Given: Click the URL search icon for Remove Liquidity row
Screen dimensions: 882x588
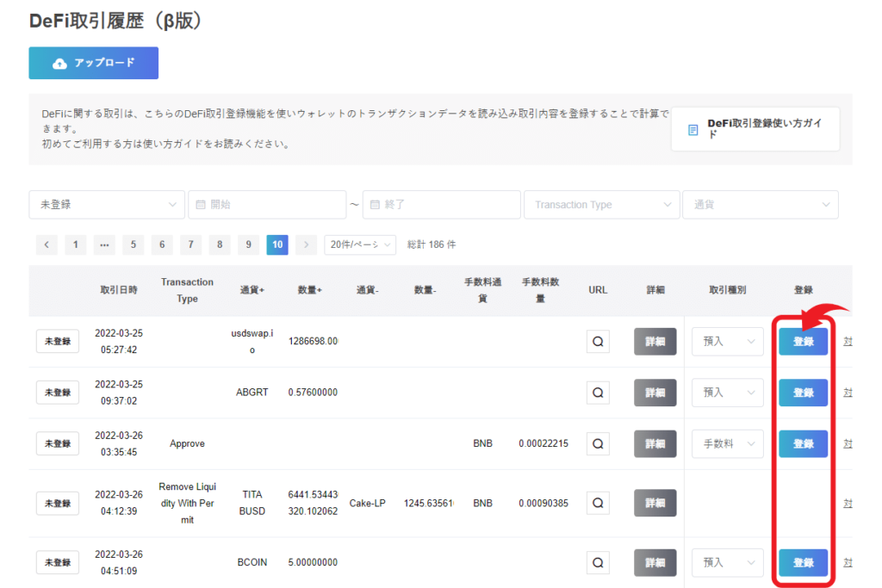Looking at the screenshot, I should pos(598,503).
